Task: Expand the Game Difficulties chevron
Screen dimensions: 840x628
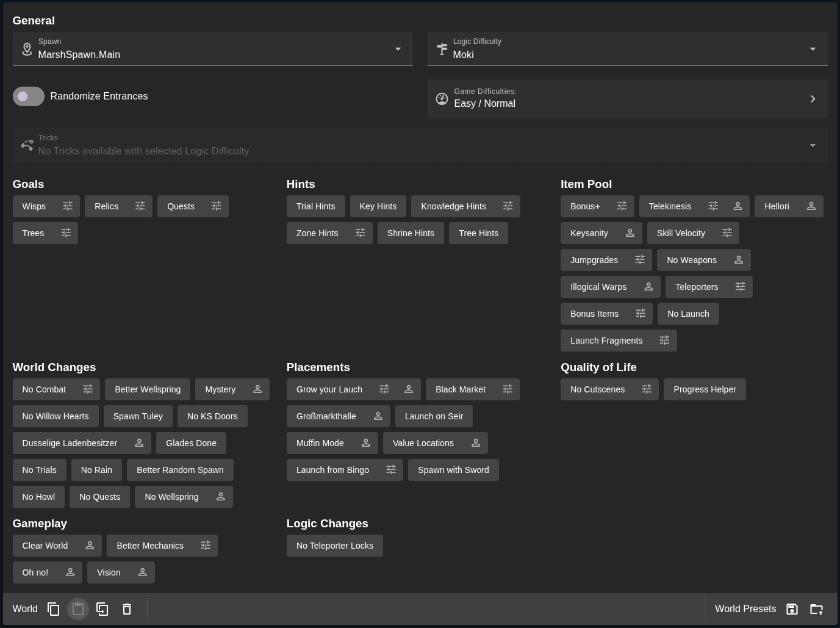Action: click(813, 99)
